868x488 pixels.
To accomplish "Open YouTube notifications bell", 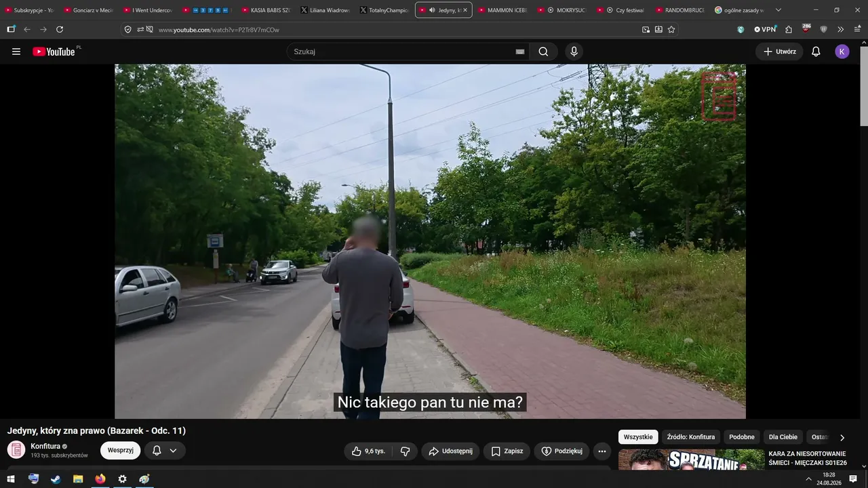I will pos(816,52).
